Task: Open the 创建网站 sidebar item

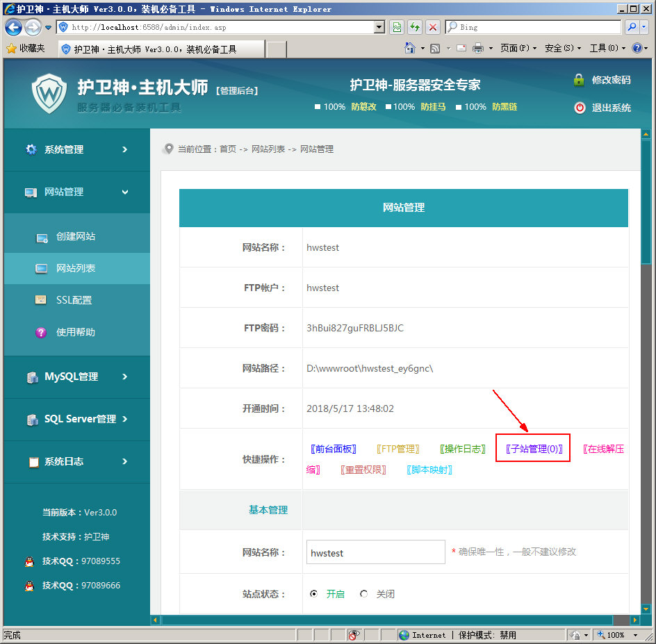Action: tap(75, 237)
